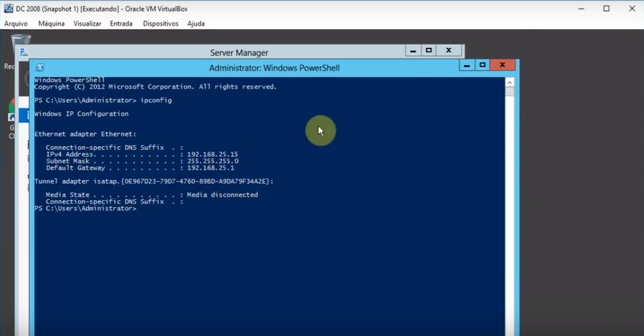Click the PowerShell icon in its title bar
This screenshot has width=644, height=336.
[40, 68]
